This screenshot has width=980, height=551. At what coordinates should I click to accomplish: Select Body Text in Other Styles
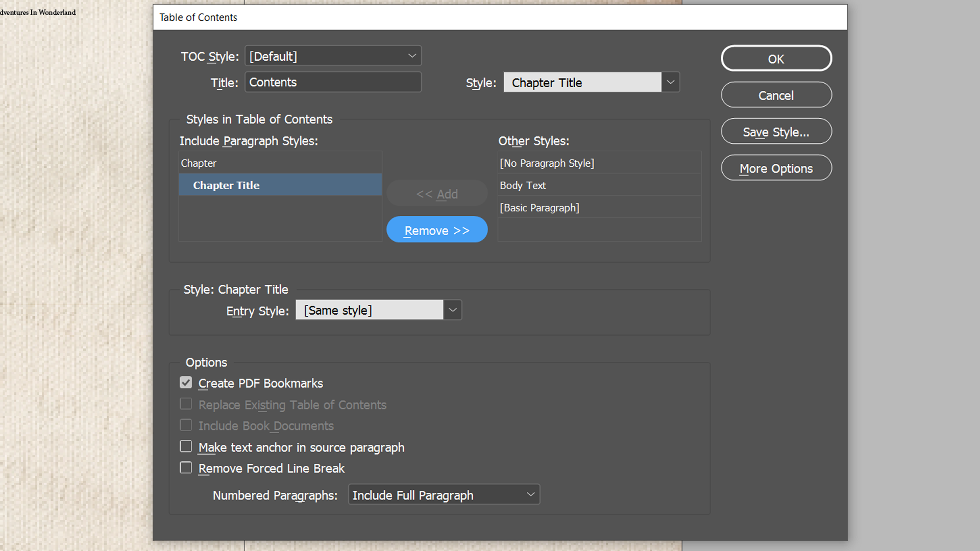click(x=599, y=185)
